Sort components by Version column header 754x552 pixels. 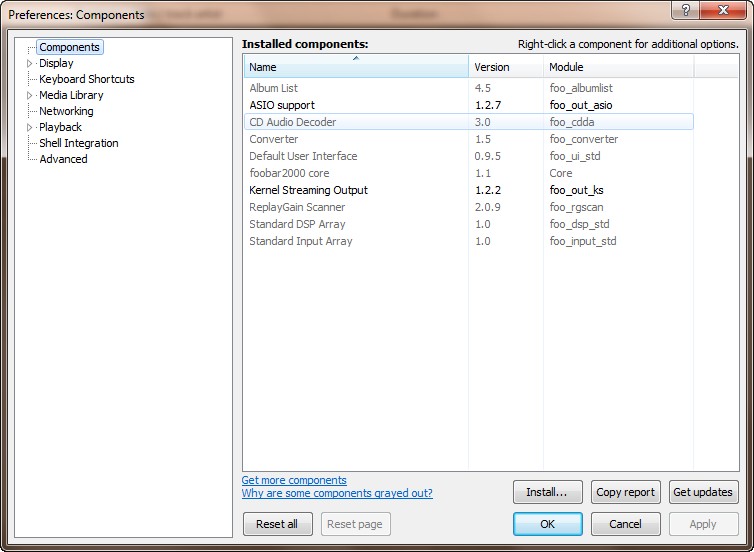(506, 66)
